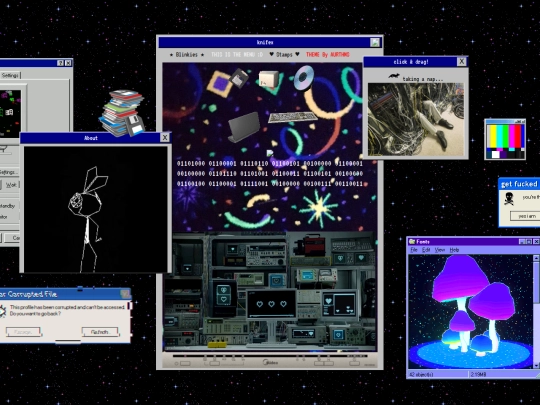Click the rat icon beside taking a nap text
Screen dimensions: 540x405
[x=394, y=76]
